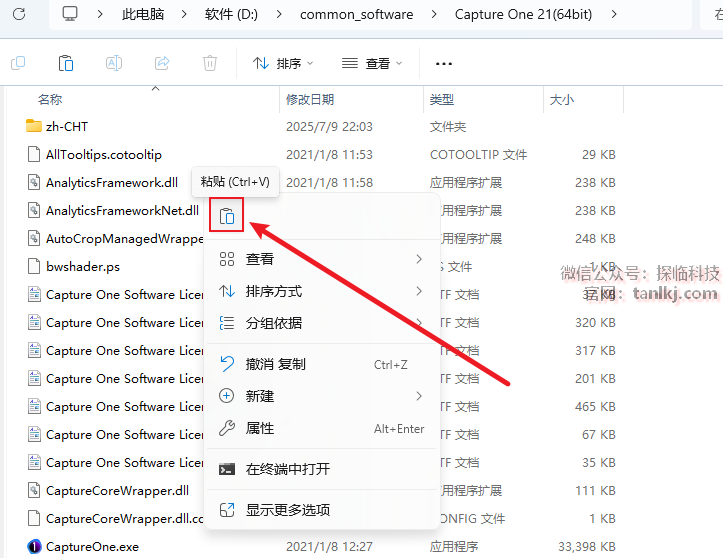Open the 排序 sort dropdown in toolbar
The height and width of the screenshot is (558, 723).
pyautogui.click(x=283, y=63)
